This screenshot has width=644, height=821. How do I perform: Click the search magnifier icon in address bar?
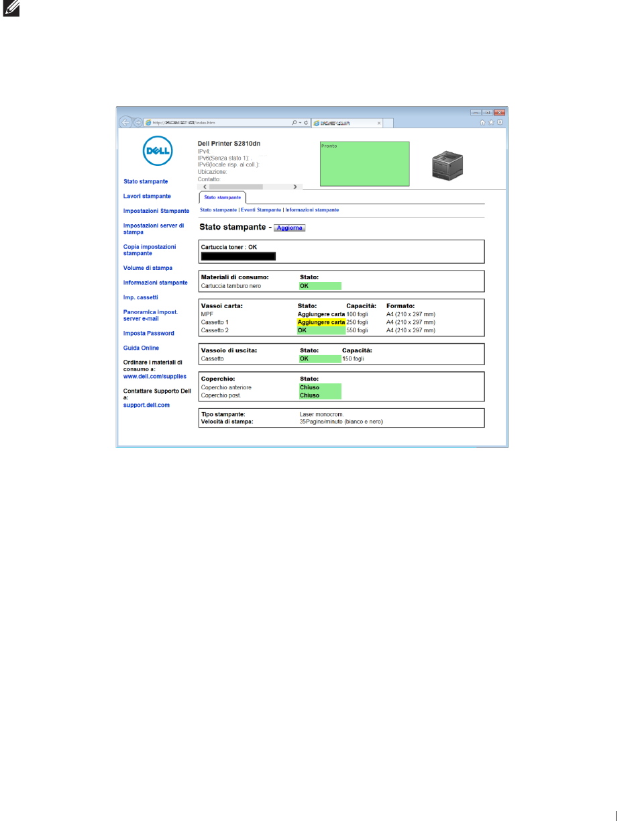pyautogui.click(x=294, y=123)
